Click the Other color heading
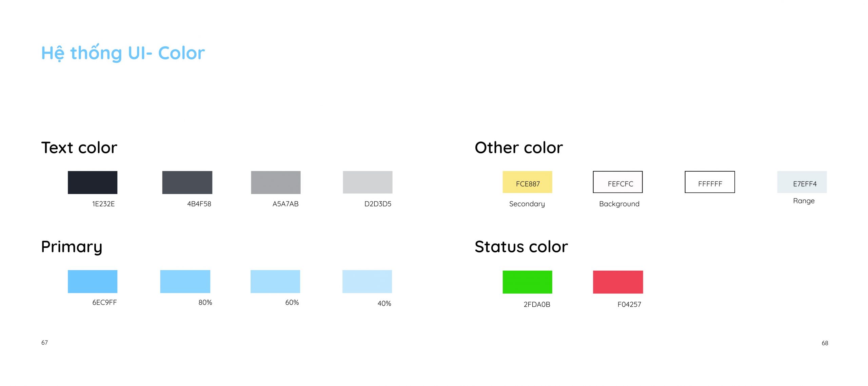The width and height of the screenshot is (868, 386). tap(519, 148)
